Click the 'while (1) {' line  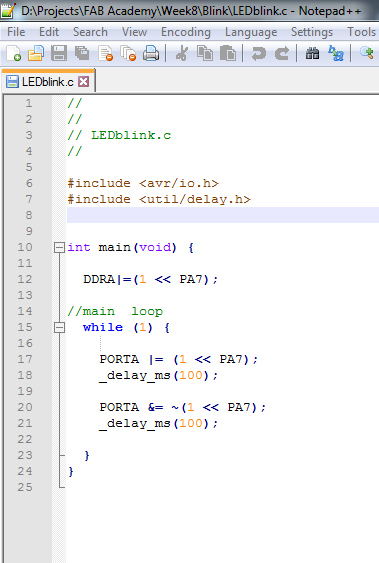(126, 327)
